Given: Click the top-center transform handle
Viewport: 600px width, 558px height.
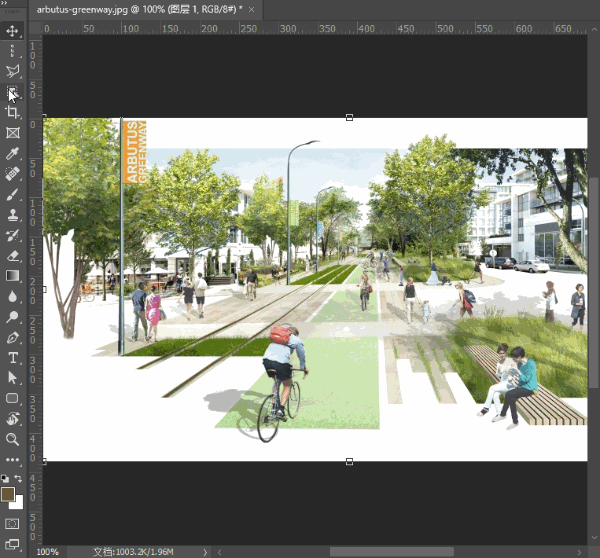Looking at the screenshot, I should [x=349, y=117].
